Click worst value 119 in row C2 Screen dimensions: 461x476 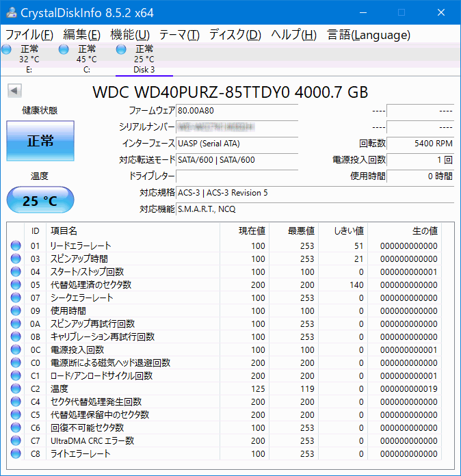[307, 389]
